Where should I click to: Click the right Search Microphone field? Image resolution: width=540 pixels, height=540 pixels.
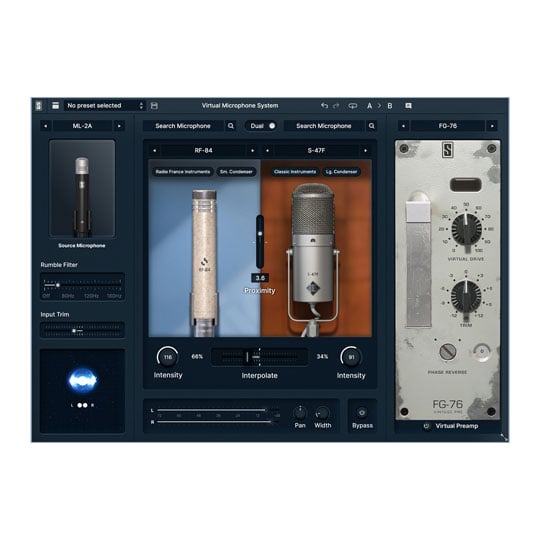324,126
